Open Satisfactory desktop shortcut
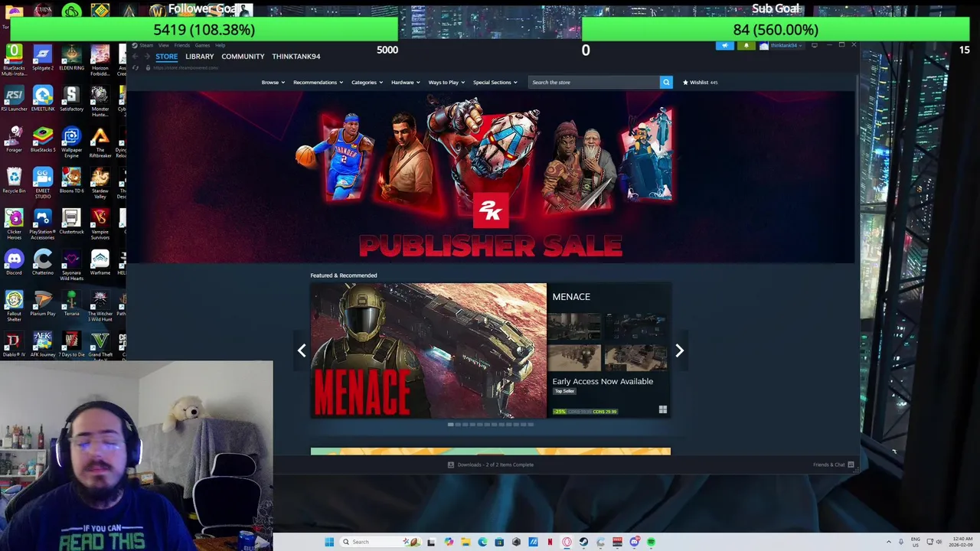This screenshot has width=980, height=551. click(71, 99)
